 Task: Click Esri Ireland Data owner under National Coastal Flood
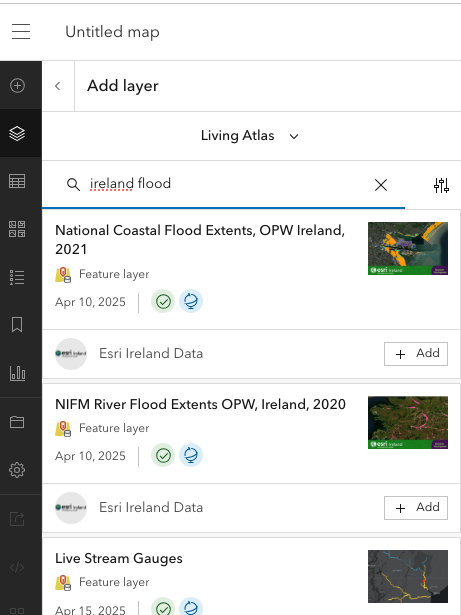[x=151, y=353]
